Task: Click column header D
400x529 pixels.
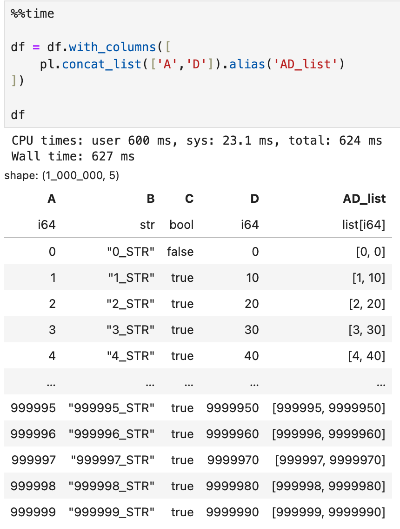Action: click(255, 199)
